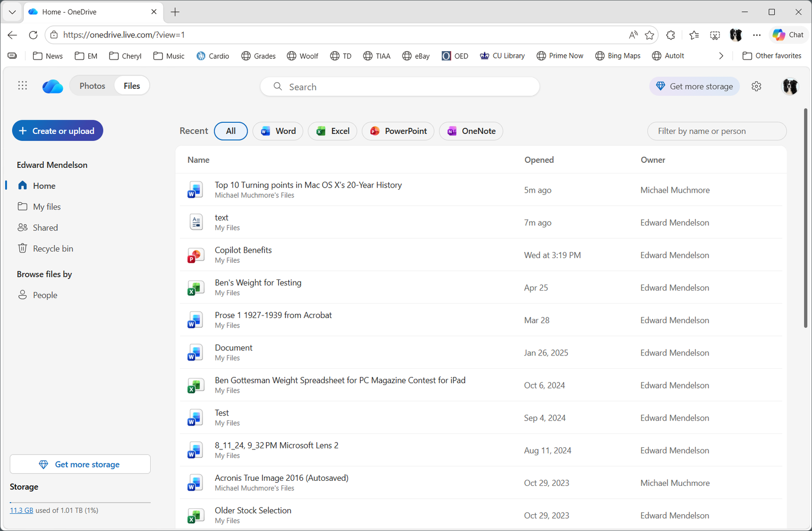
Task: Click the Filter by name or person field
Action: coord(717,131)
